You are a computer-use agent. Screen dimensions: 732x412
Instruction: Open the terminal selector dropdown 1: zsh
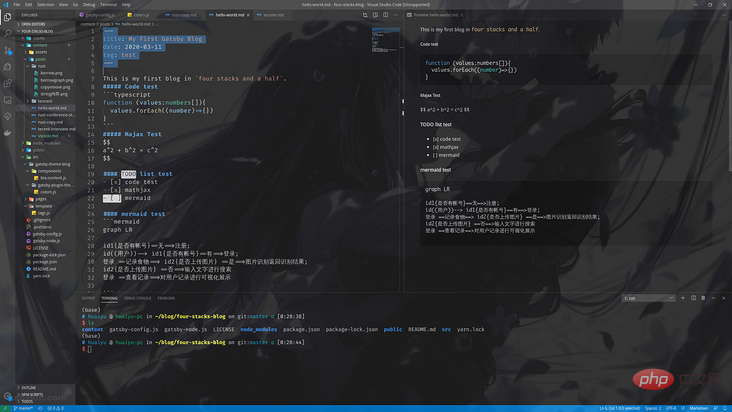tap(648, 298)
